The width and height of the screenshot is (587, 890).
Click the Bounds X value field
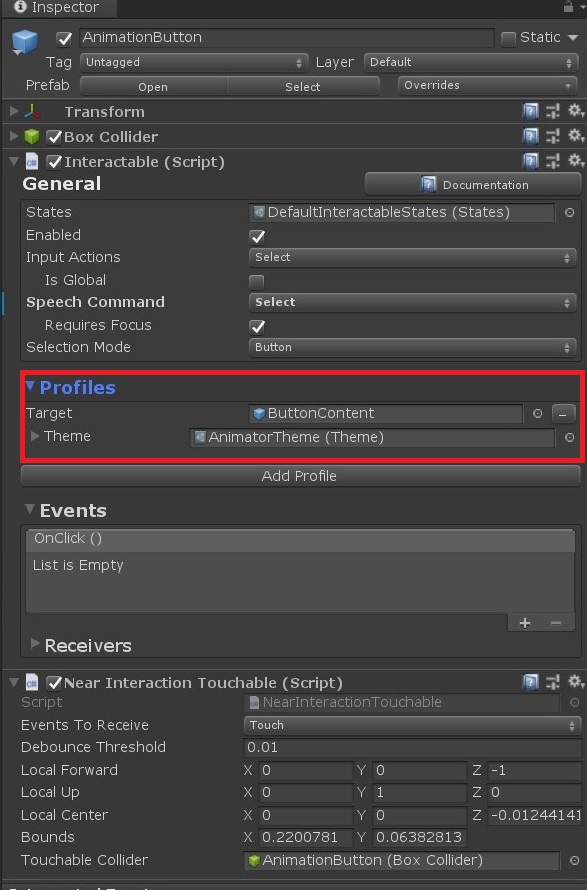point(306,838)
